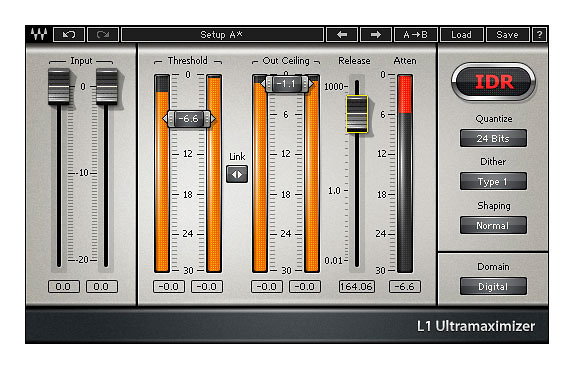Image resolution: width=574 pixels, height=369 pixels.
Task: Click the Setup A* preset name field
Action: 222,35
